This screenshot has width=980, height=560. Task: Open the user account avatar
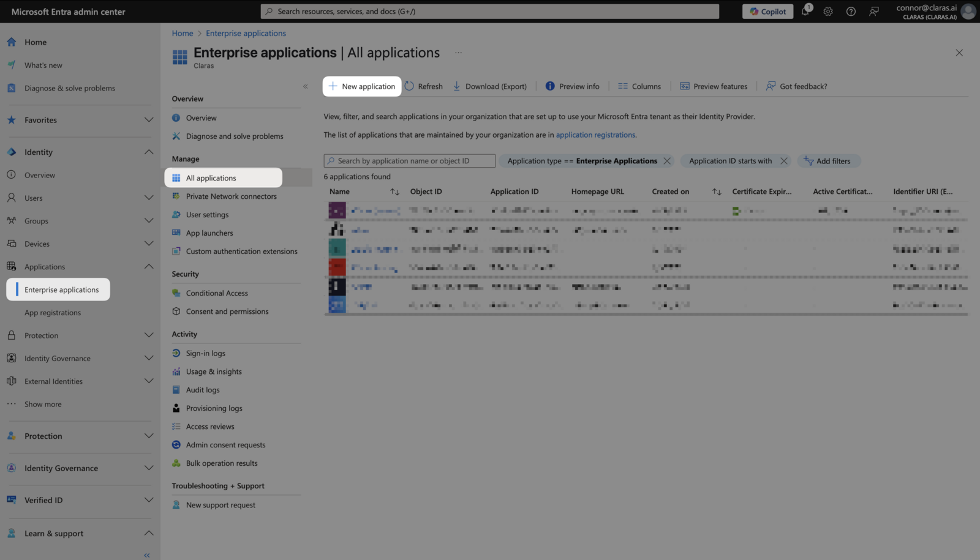[968, 11]
